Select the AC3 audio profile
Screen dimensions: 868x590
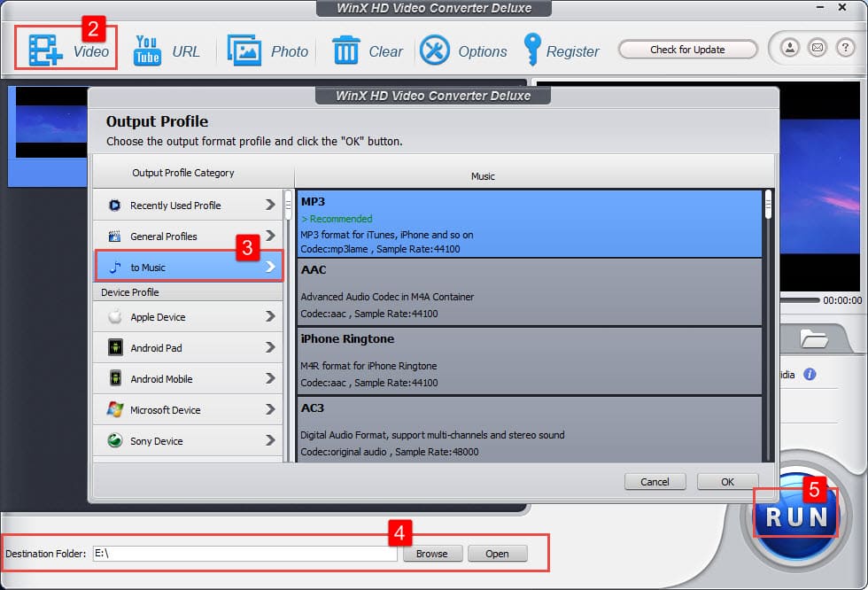pos(530,430)
